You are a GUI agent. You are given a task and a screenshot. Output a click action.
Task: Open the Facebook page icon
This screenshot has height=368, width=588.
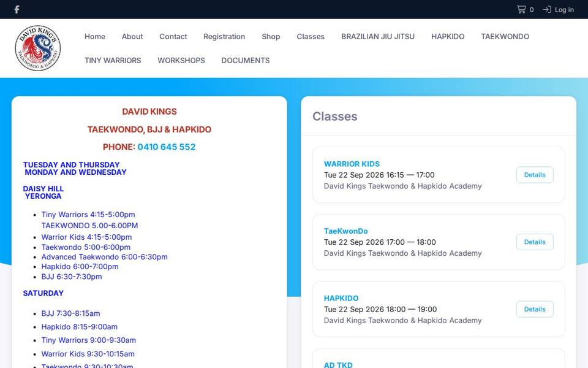pyautogui.click(x=17, y=9)
